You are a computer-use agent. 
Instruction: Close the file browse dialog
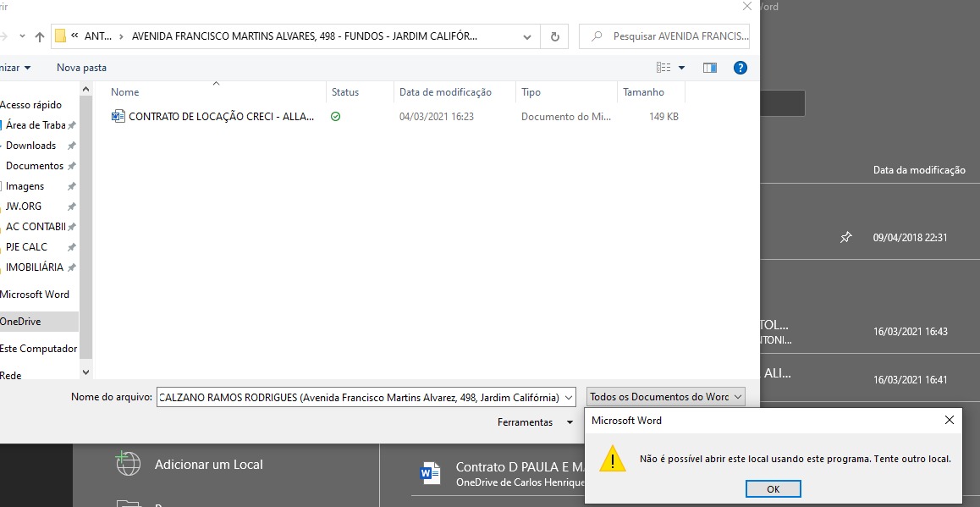click(x=746, y=6)
